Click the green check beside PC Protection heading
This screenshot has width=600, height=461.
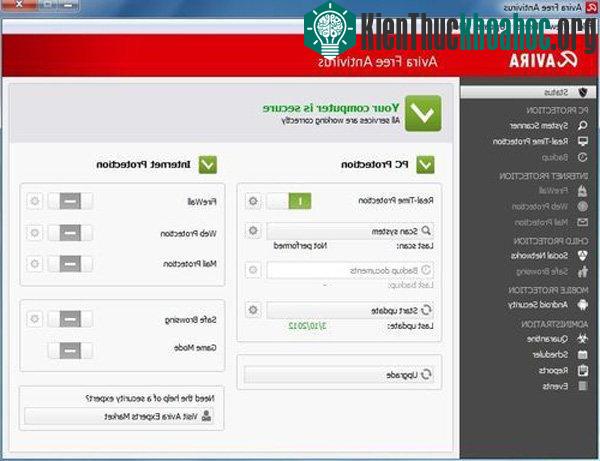click(425, 165)
